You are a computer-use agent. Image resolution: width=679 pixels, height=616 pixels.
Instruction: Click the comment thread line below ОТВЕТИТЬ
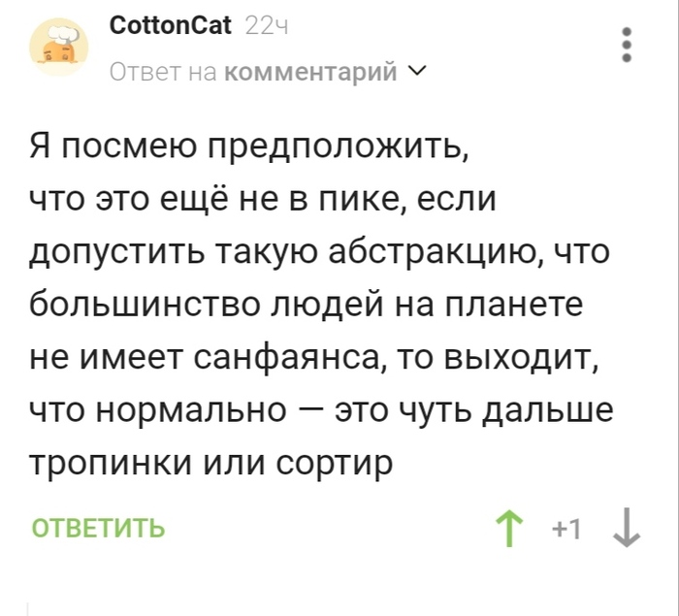point(29,606)
